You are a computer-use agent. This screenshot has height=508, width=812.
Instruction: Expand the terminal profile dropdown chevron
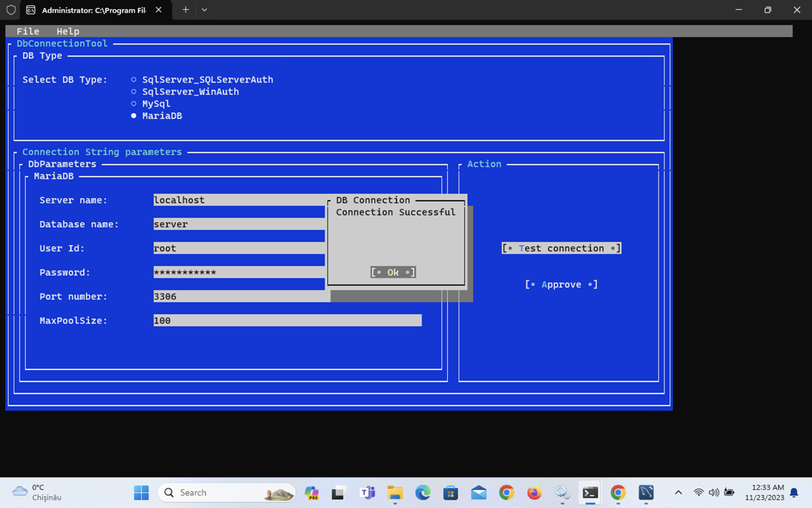point(204,10)
